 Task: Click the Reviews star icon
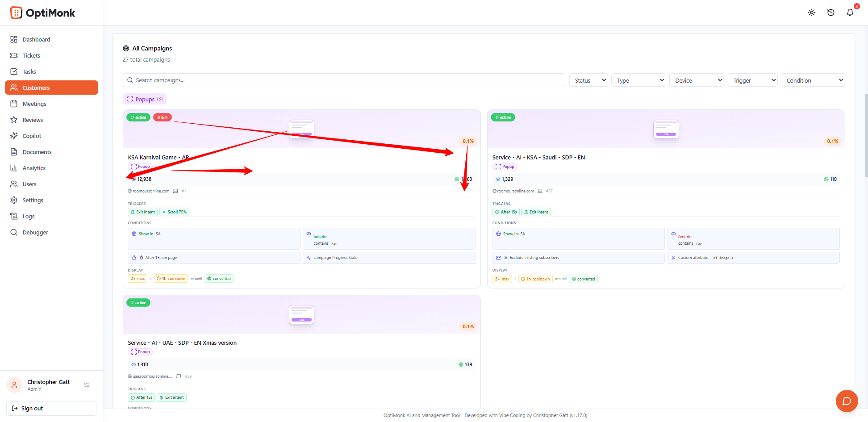[x=14, y=120]
